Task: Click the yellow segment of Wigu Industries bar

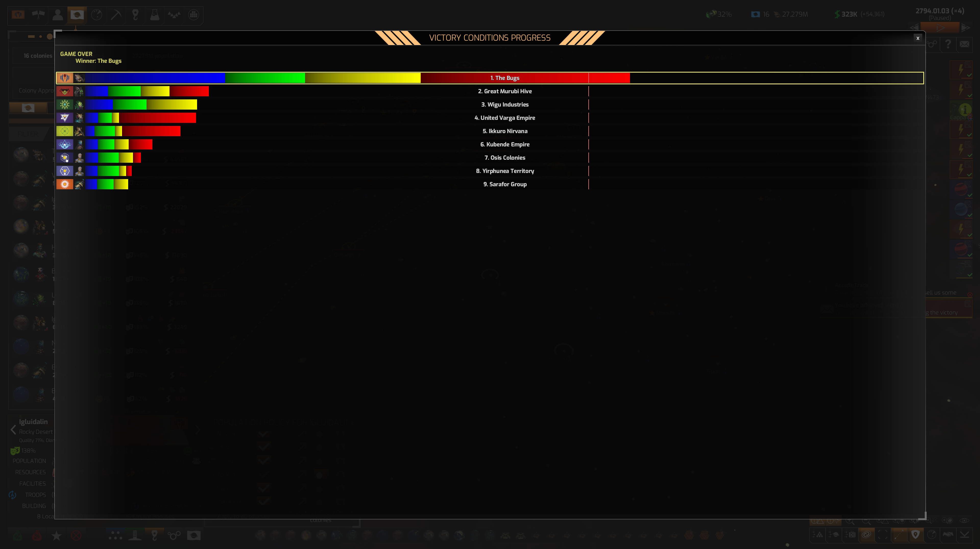Action: [x=172, y=104]
